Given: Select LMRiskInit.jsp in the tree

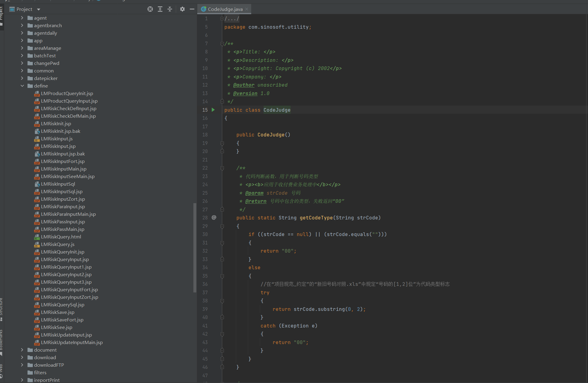Looking at the screenshot, I should (56, 123).
